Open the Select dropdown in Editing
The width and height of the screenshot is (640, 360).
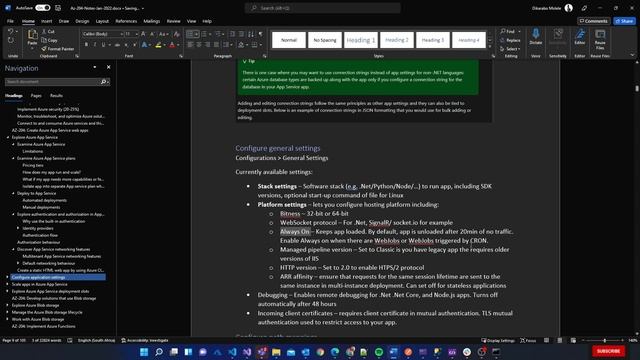[x=510, y=49]
